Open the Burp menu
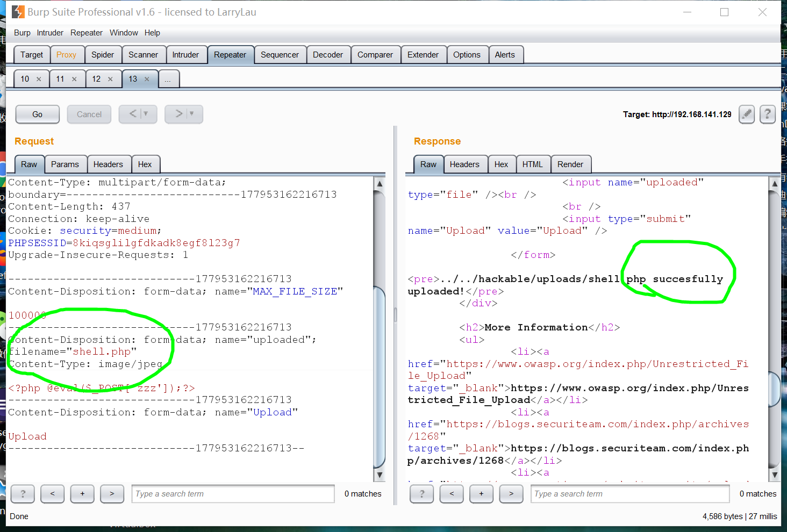This screenshot has width=787, height=532. (22, 33)
